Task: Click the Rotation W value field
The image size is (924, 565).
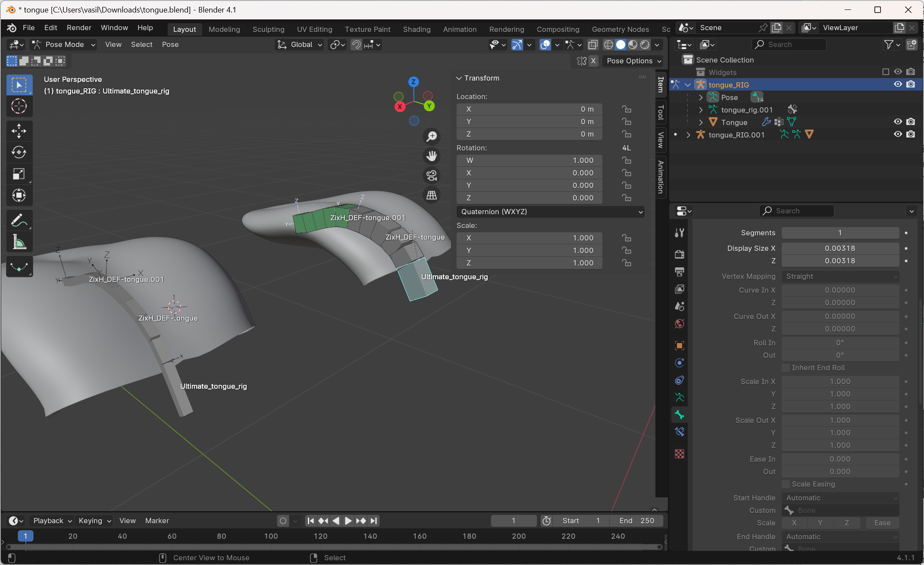Action: pyautogui.click(x=529, y=160)
